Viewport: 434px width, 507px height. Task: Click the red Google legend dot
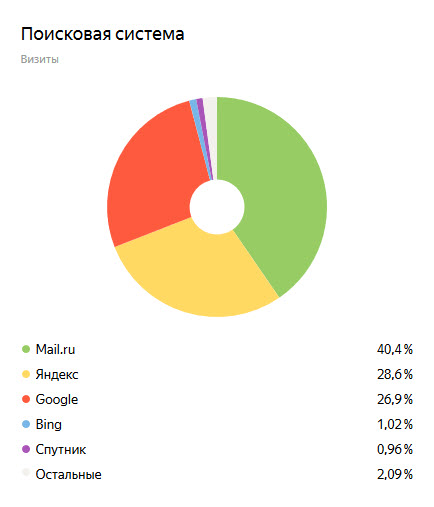(26, 399)
